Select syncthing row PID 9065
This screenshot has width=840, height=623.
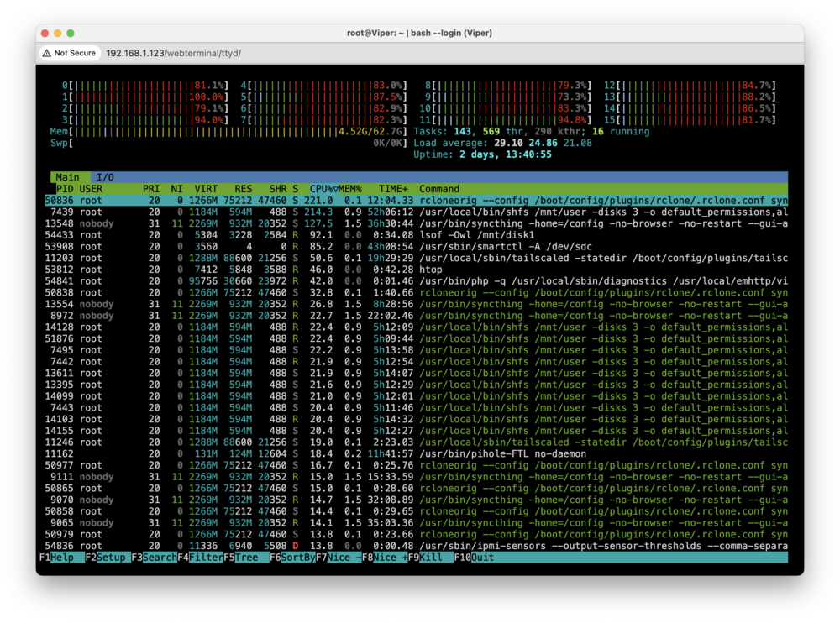coord(417,523)
